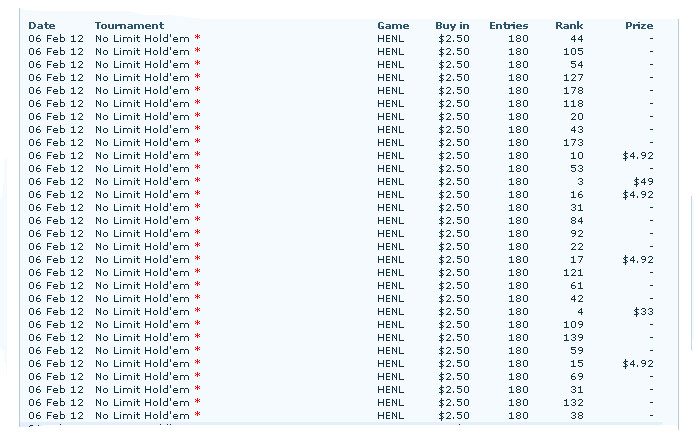Click the Game column header

tap(393, 26)
